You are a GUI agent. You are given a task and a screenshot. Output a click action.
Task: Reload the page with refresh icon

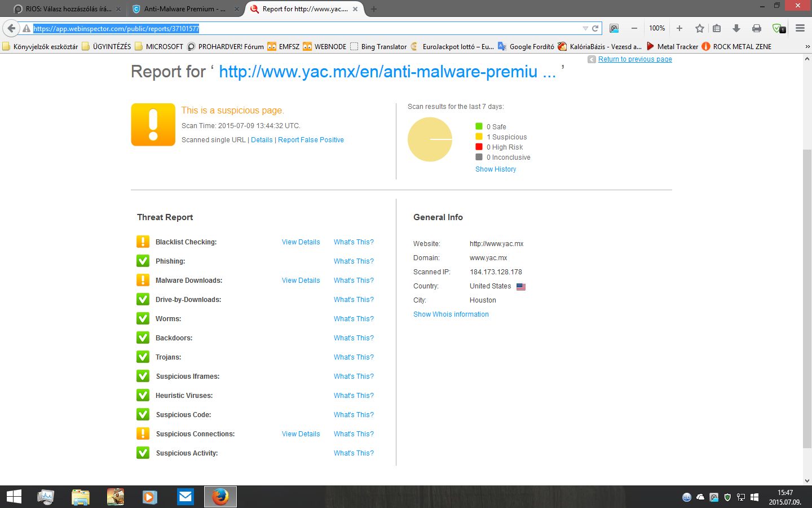tap(595, 28)
